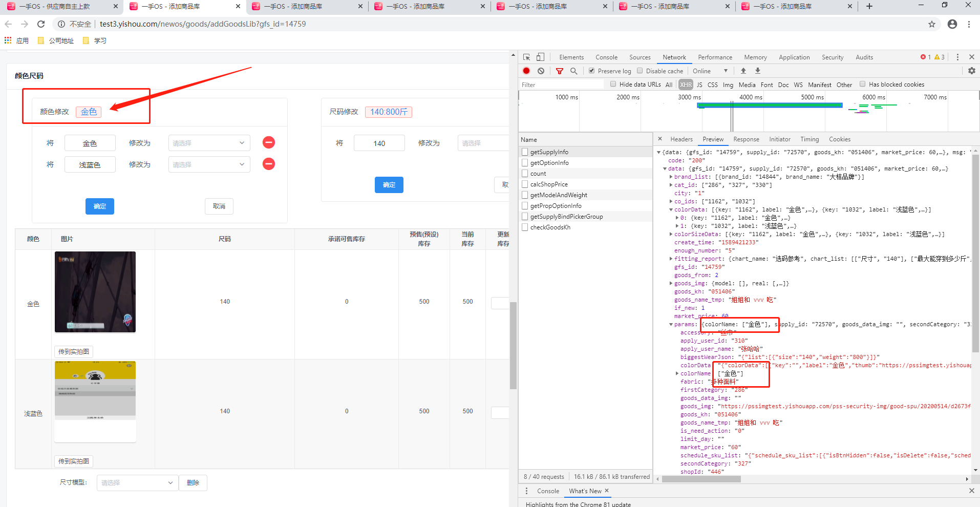Bookmark this page with star icon
980x507 pixels.
click(x=932, y=24)
